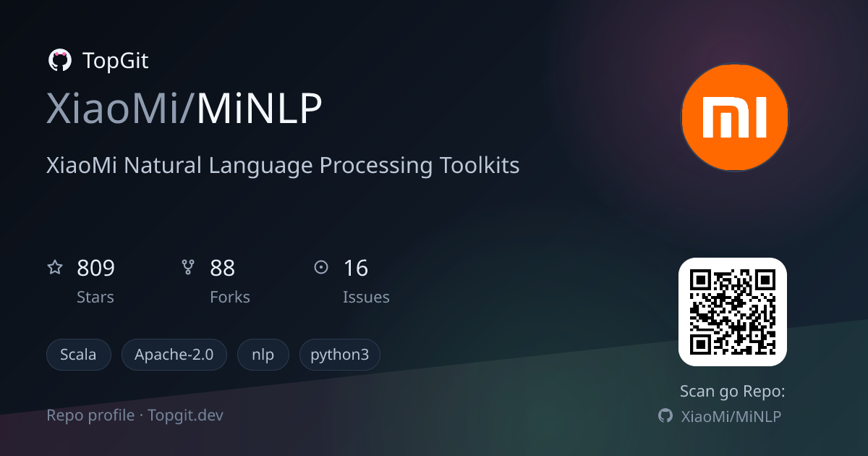Click the 'Scan go Repo:' caption
Image resolution: width=868 pixels, height=456 pixels.
pyautogui.click(x=733, y=392)
